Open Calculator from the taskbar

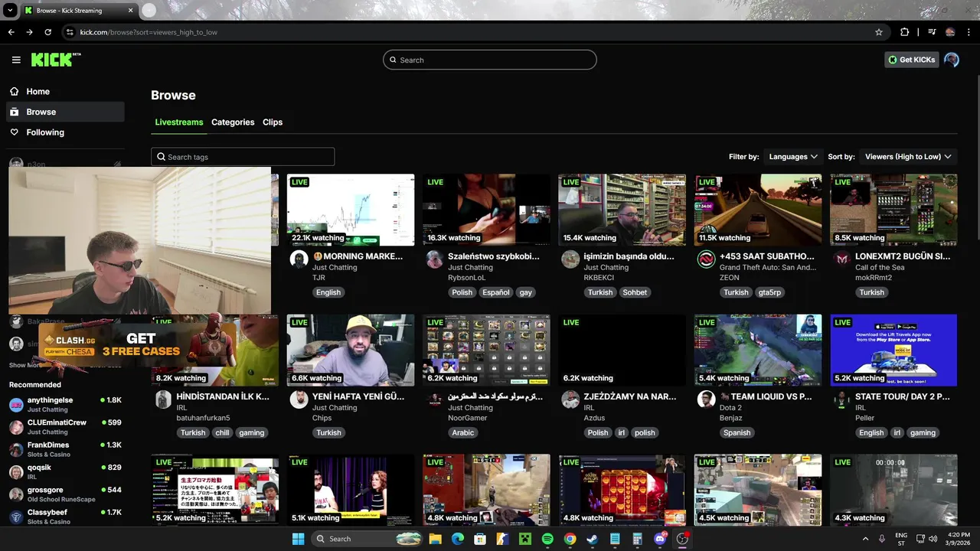[637, 539]
